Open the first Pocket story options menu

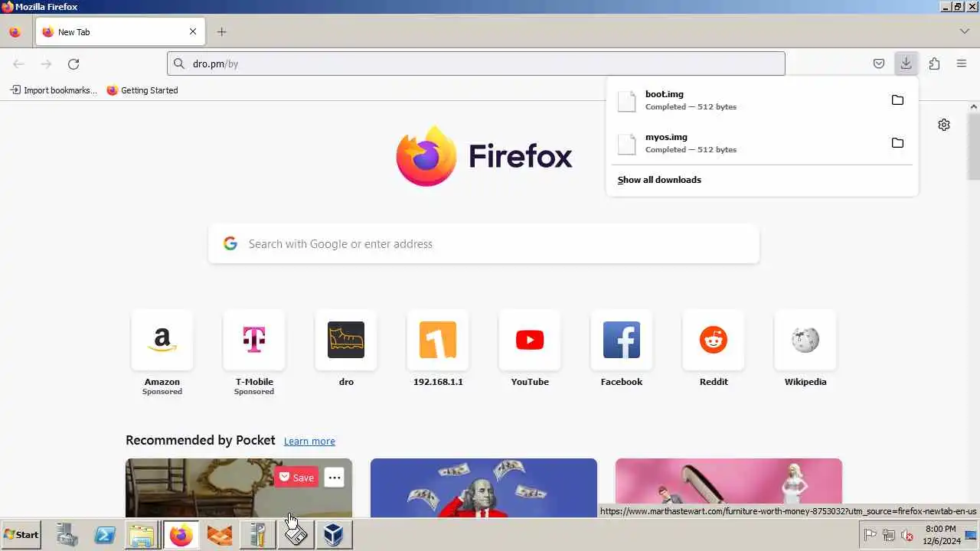(335, 478)
